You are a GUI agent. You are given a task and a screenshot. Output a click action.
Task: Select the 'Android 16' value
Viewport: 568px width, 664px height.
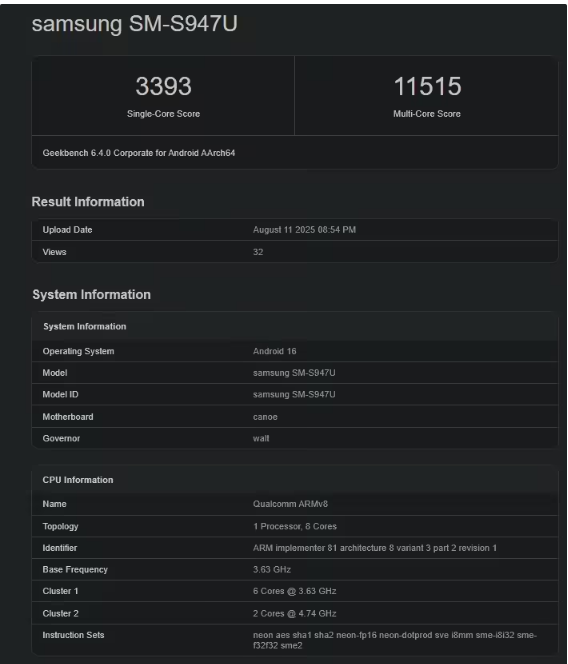[x=274, y=351]
